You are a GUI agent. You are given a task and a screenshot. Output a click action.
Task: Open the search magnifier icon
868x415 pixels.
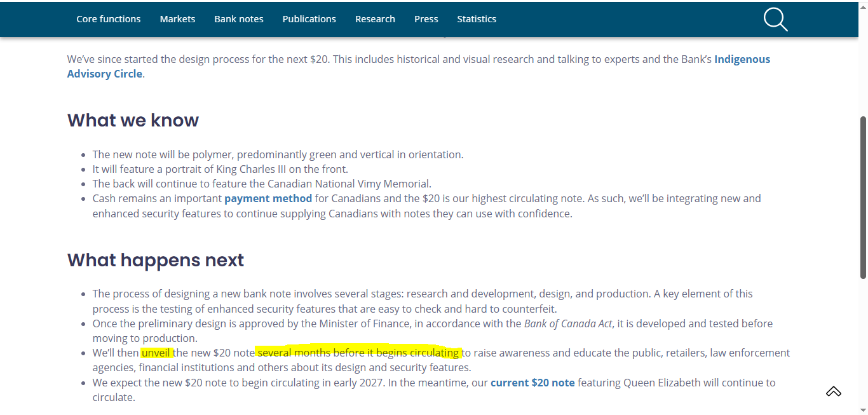pyautogui.click(x=775, y=19)
